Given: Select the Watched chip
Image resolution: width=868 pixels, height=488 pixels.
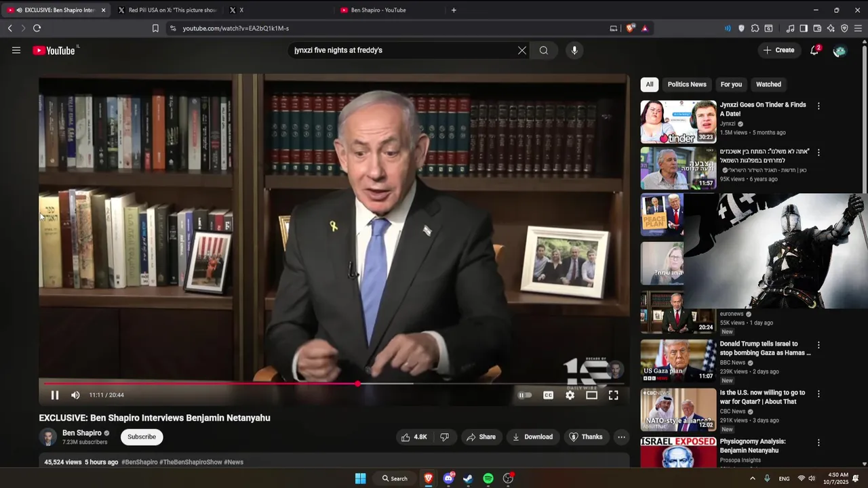Looking at the screenshot, I should (x=768, y=84).
